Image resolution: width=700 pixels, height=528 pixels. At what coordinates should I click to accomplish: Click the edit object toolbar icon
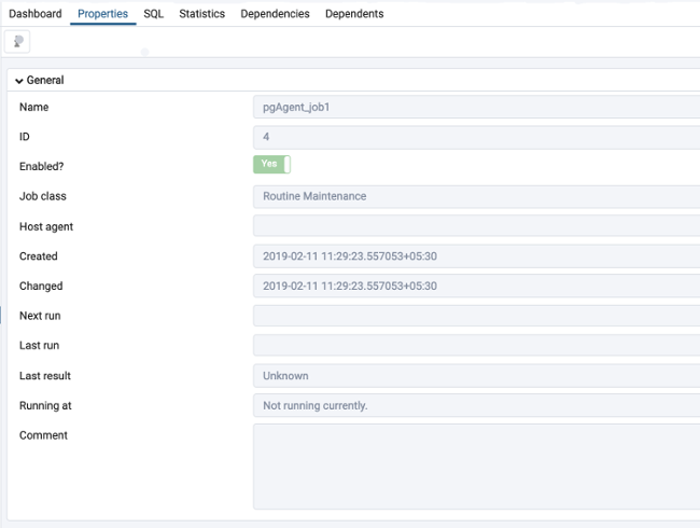tap(18, 41)
